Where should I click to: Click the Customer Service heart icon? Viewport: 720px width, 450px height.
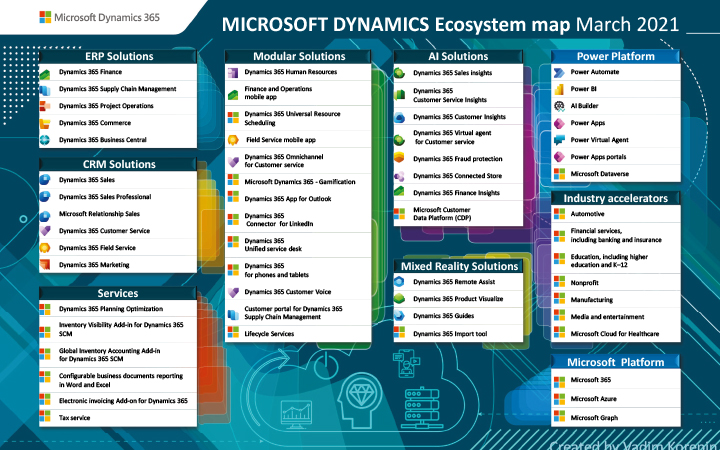[45, 231]
